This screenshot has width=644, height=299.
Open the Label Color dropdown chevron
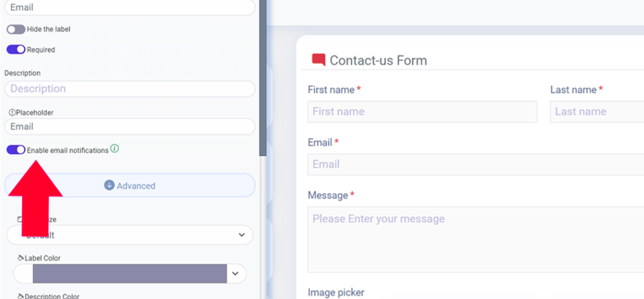tap(235, 273)
